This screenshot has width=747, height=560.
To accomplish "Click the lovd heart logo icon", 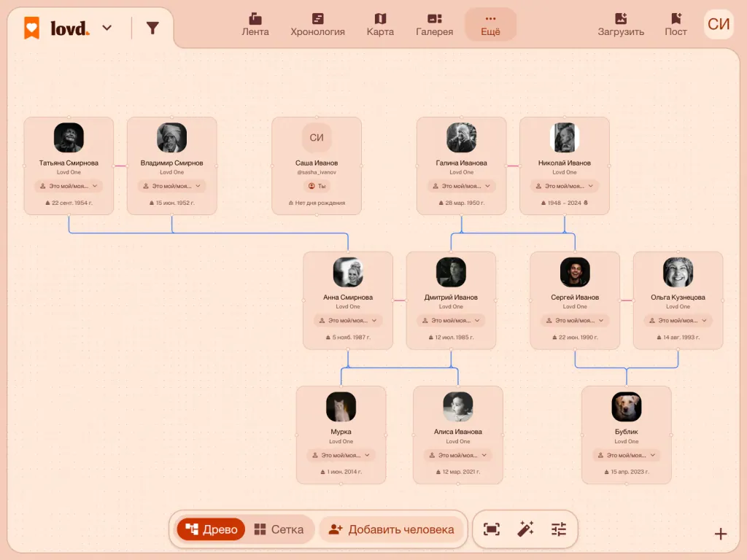I will click(x=32, y=28).
